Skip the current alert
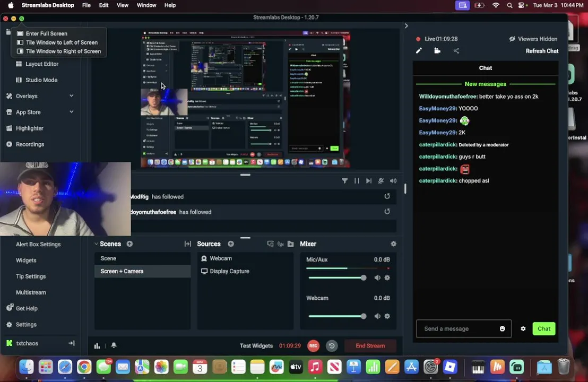The height and width of the screenshot is (382, 588). point(369,181)
